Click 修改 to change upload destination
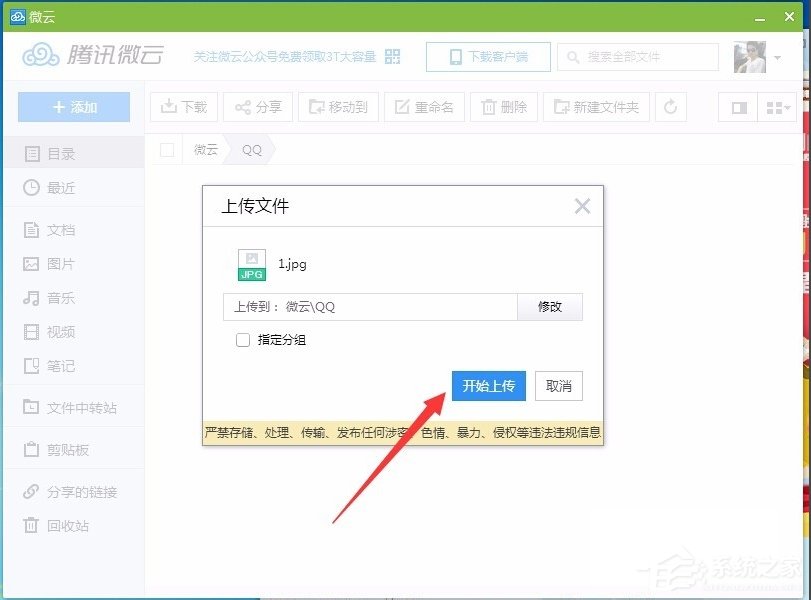The image size is (811, 600). pos(549,308)
